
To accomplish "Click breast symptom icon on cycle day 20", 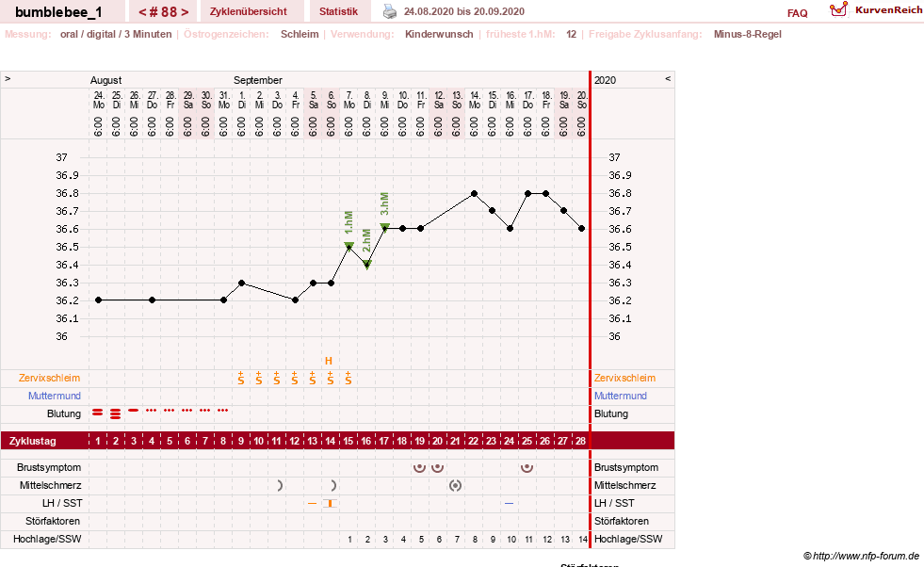I will [x=437, y=468].
